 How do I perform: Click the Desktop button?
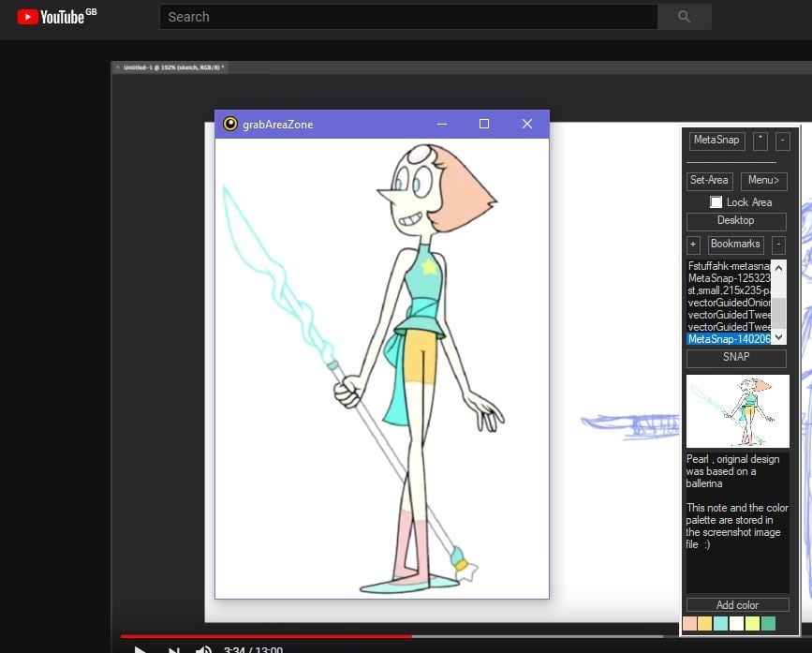click(736, 221)
